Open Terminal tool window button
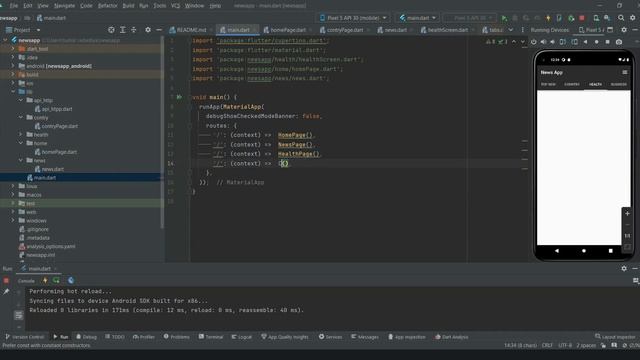The height and width of the screenshot is (360, 640). (211, 337)
